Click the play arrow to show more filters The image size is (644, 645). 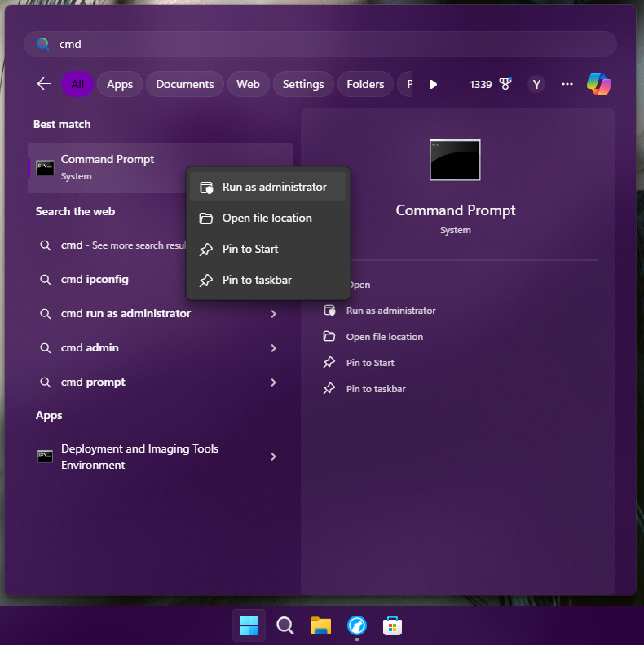(433, 84)
